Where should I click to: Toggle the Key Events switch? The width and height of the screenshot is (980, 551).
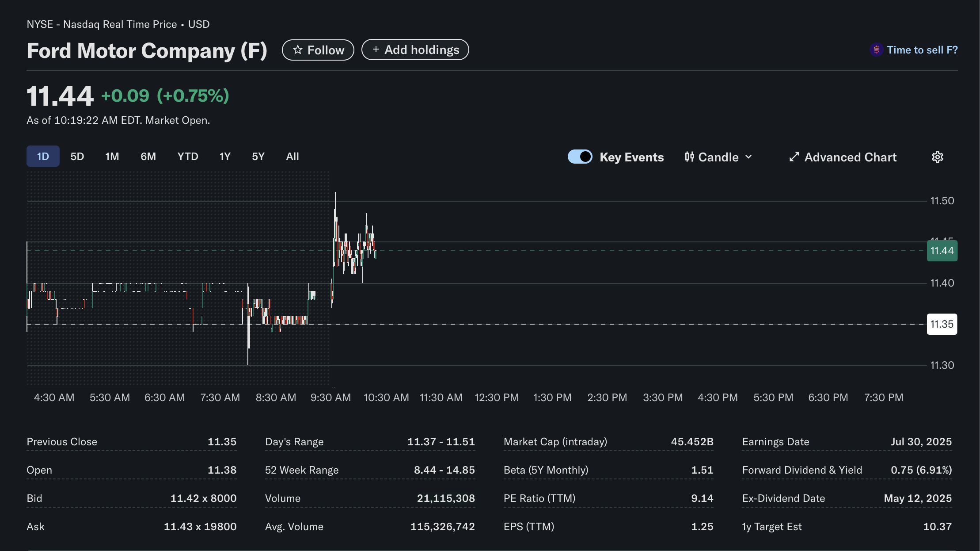(580, 157)
